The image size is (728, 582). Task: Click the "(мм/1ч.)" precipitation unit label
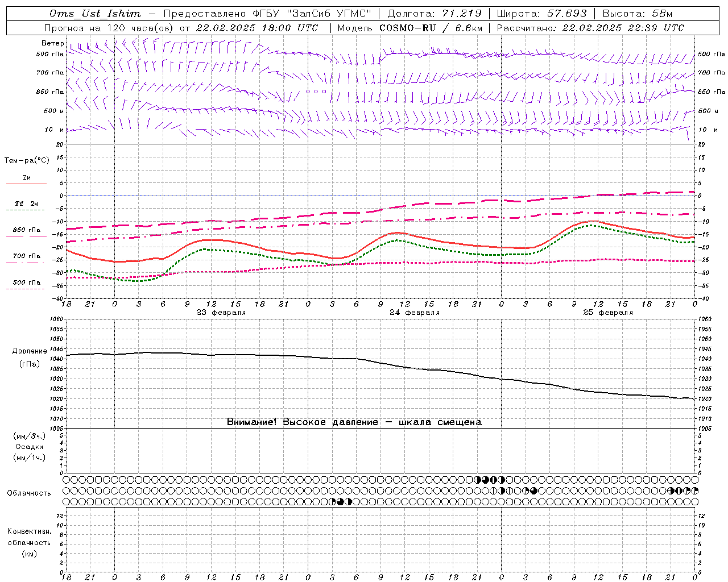pos(30,458)
